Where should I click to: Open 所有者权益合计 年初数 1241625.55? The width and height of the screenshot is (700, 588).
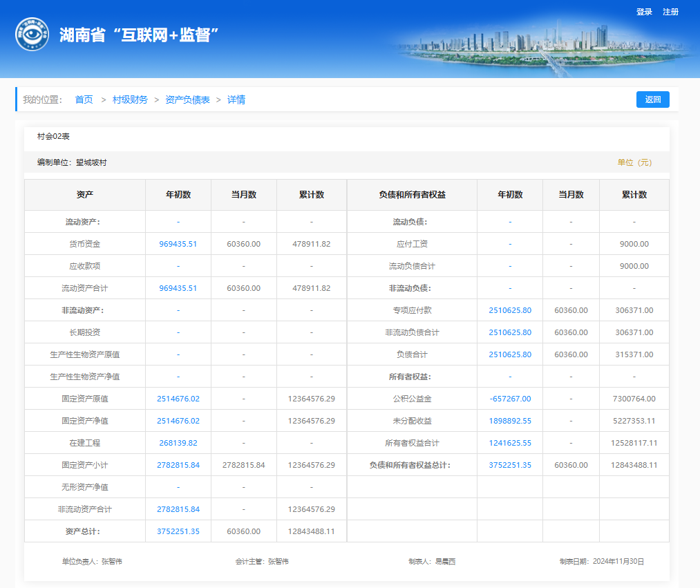click(x=510, y=443)
